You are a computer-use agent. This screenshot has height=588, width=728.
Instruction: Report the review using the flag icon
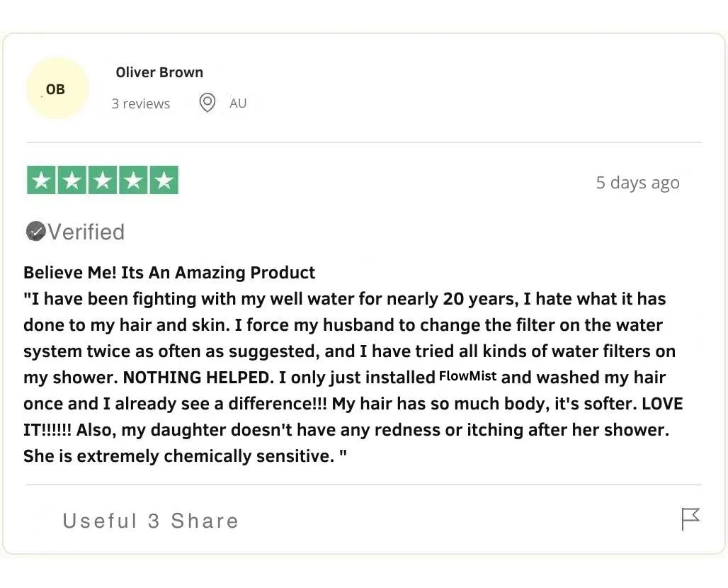click(x=690, y=519)
